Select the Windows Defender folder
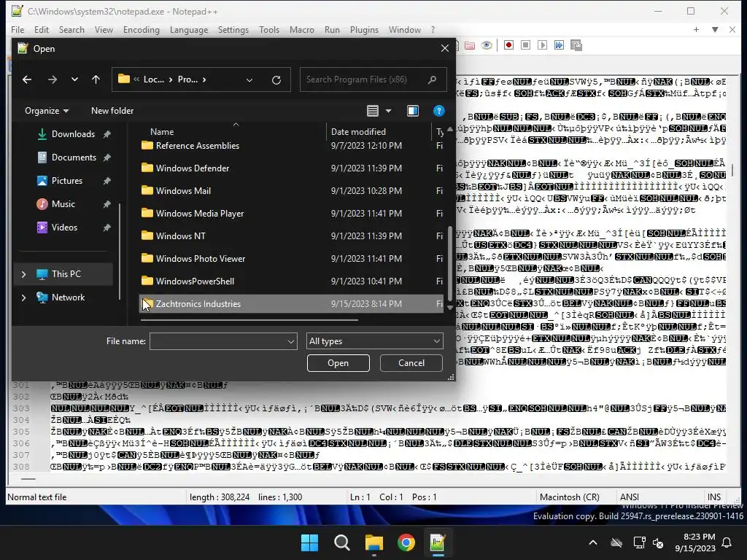The width and height of the screenshot is (747, 560). [292, 168]
